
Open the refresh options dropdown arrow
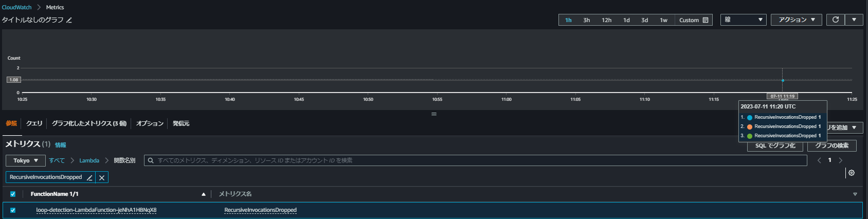(x=854, y=20)
